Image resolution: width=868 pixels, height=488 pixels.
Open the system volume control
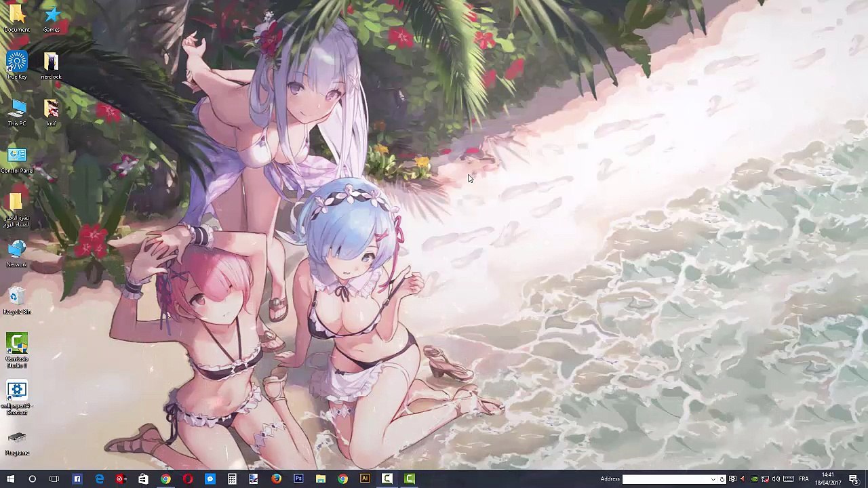pyautogui.click(x=776, y=479)
